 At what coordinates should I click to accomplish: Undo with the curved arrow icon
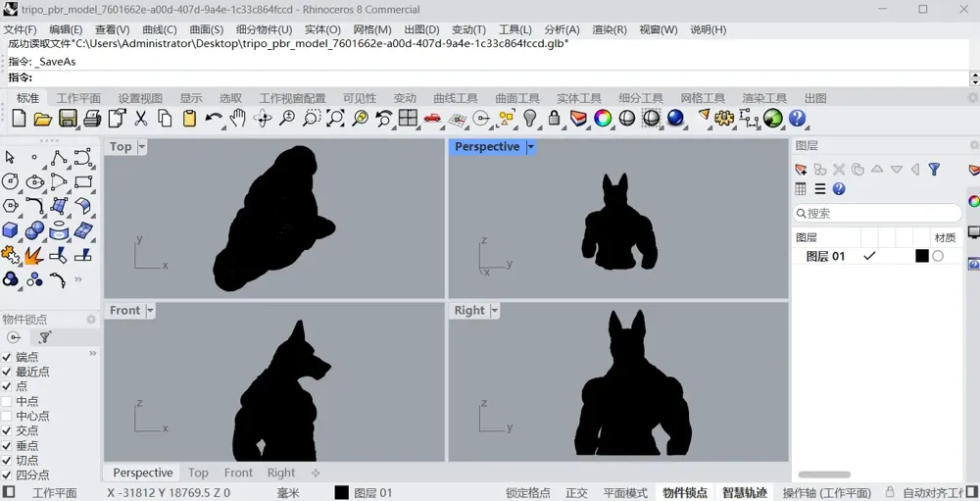[x=213, y=118]
